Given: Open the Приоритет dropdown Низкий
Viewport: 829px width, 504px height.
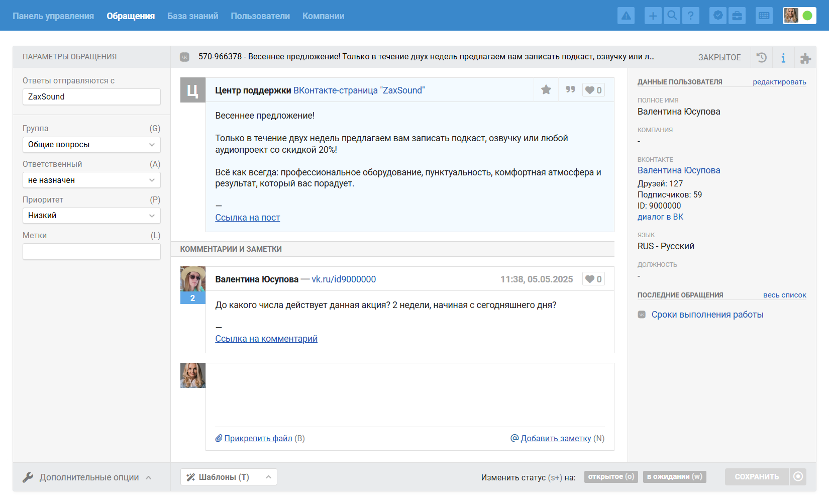Looking at the screenshot, I should (91, 216).
